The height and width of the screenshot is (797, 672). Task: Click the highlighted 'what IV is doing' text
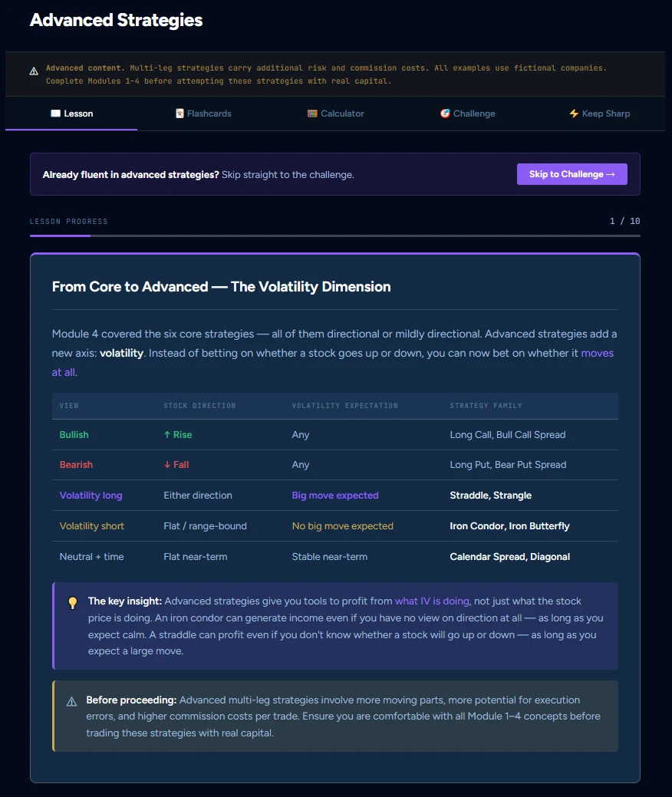click(432, 601)
